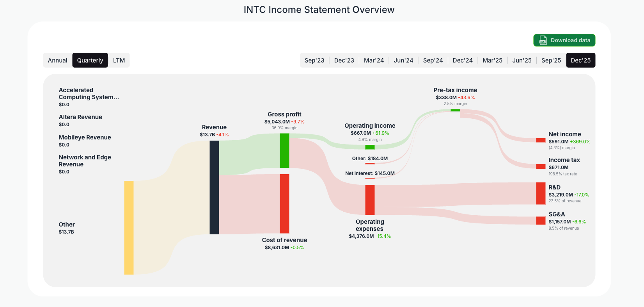Image resolution: width=644 pixels, height=307 pixels.
Task: Pick the Jun'25 period tab
Action: [x=522, y=60]
